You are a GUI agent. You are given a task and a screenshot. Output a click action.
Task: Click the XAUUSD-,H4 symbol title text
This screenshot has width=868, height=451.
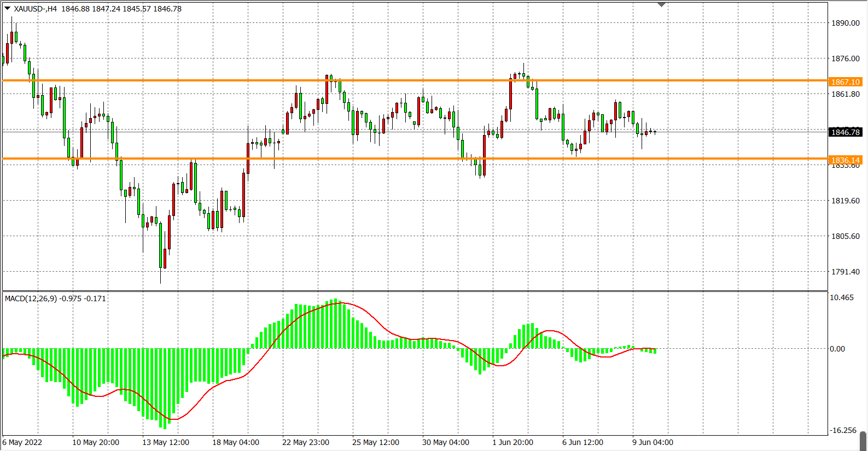(36, 9)
